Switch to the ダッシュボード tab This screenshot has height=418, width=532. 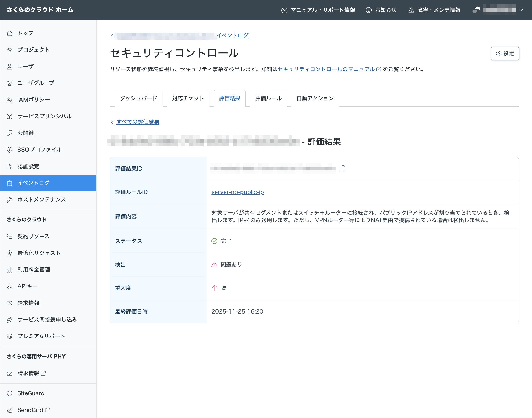click(138, 98)
